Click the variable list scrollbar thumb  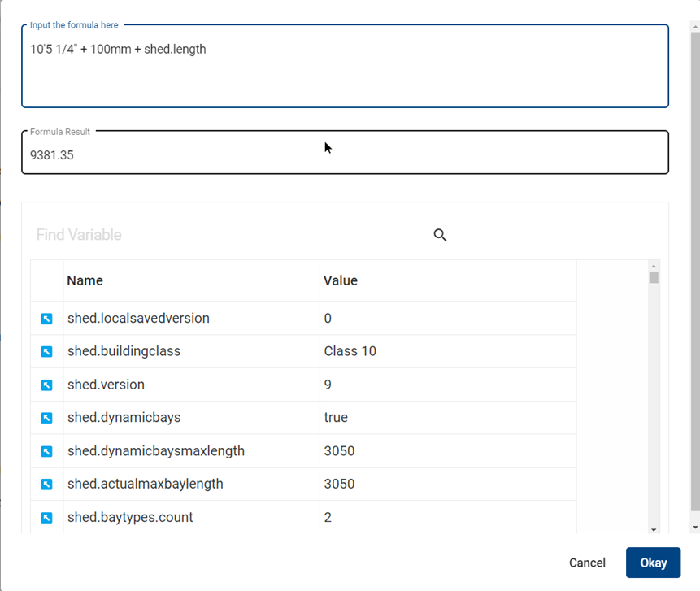coord(654,277)
